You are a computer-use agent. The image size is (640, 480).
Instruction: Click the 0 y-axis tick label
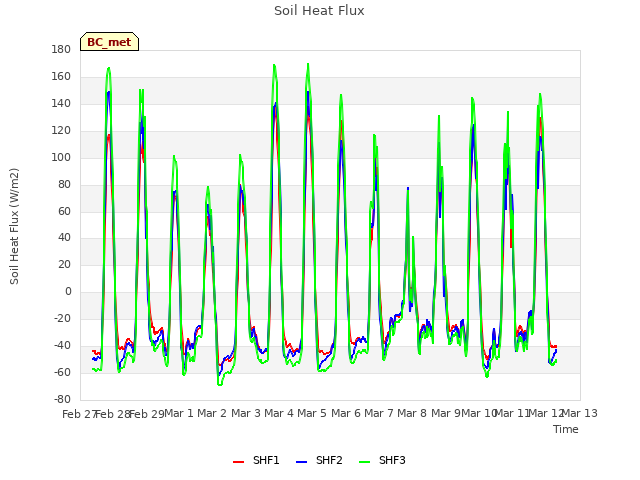[x=68, y=291]
